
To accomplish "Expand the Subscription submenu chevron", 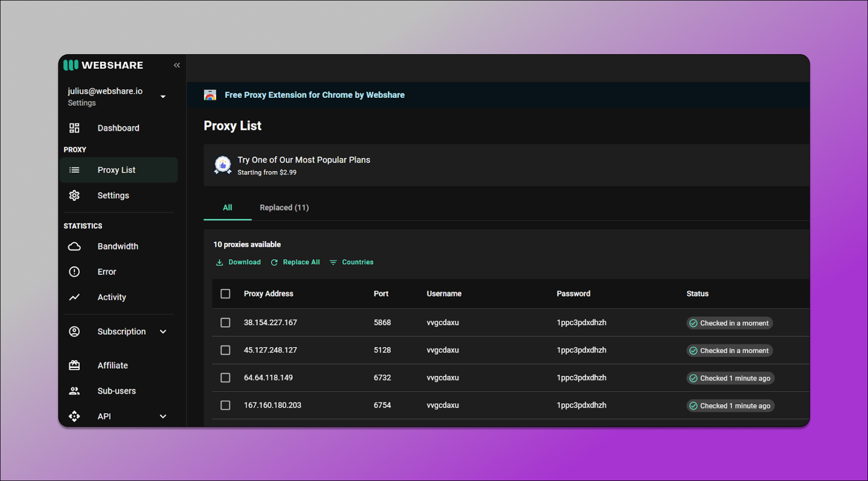I will [163, 332].
